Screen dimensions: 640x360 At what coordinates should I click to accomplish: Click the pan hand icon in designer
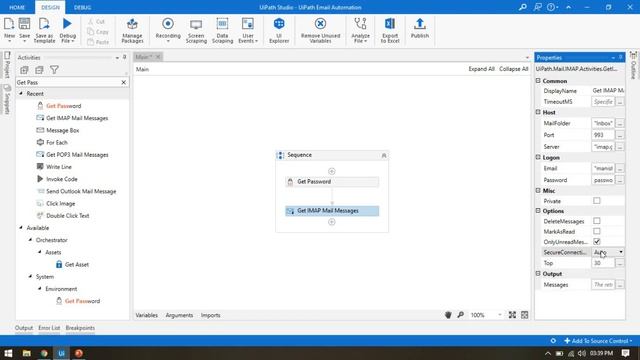(x=448, y=315)
